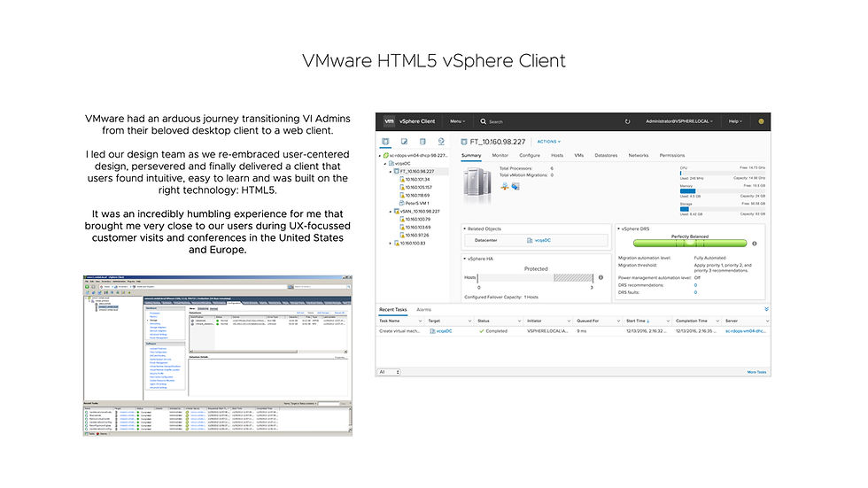868x488 pixels.
Task: Open vcqaDC target link in Recent Tasks row
Action: coord(444,331)
